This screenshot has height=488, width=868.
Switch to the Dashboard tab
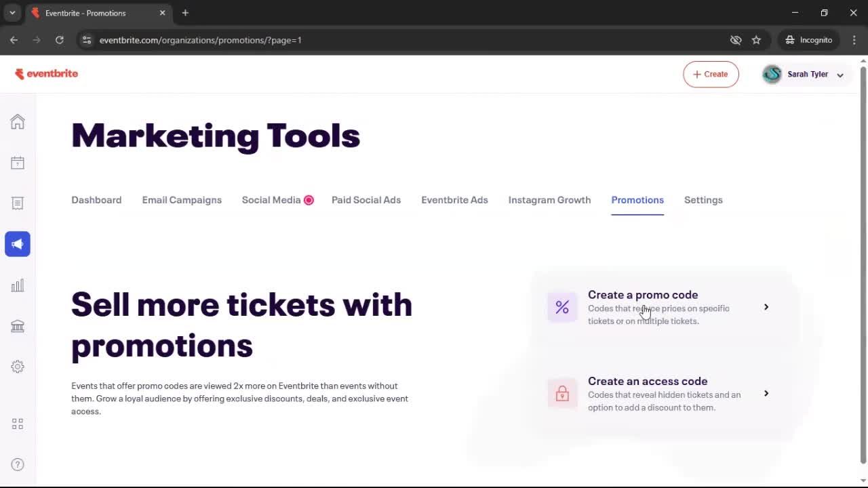(x=96, y=200)
